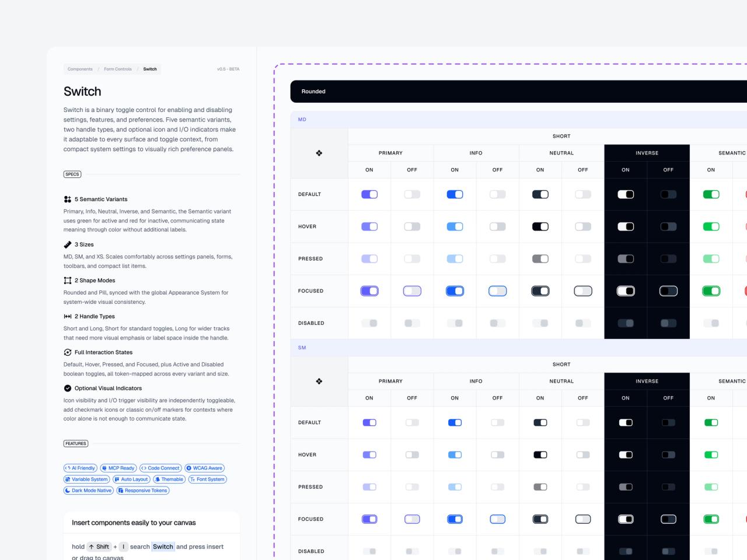
Task: Toggle SM Default row Info ON switch
Action: [455, 422]
